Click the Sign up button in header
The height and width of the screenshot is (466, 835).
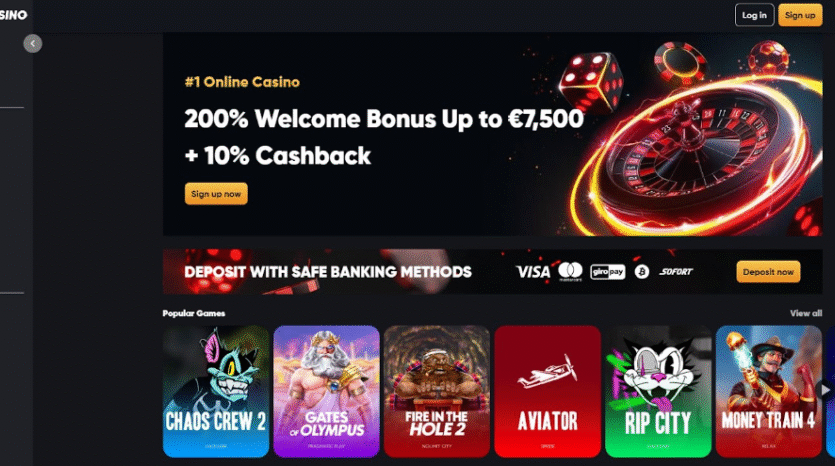pos(800,15)
